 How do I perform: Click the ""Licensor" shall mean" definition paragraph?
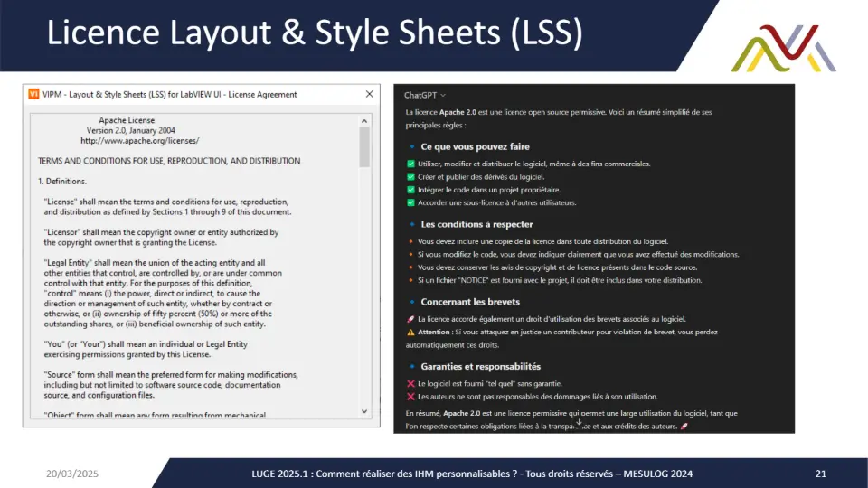pyautogui.click(x=161, y=238)
